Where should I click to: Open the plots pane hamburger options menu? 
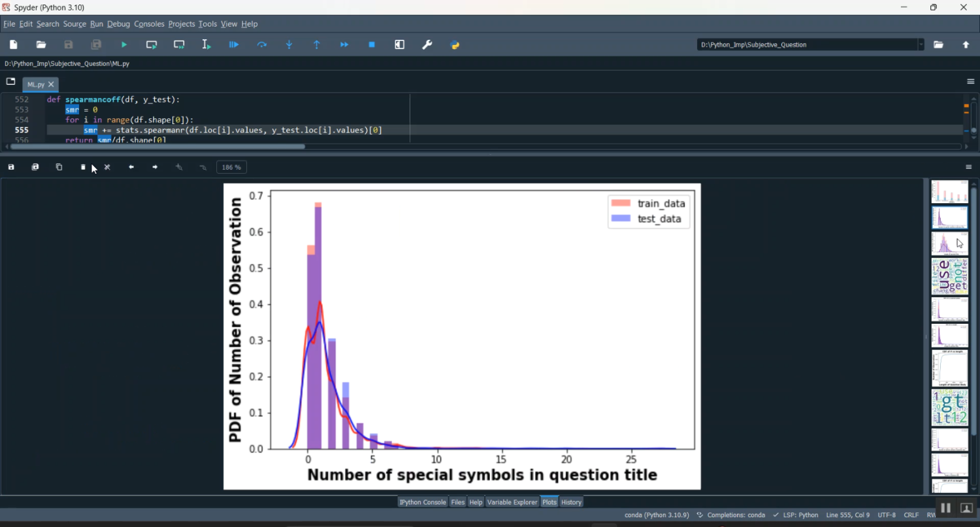pos(969,167)
